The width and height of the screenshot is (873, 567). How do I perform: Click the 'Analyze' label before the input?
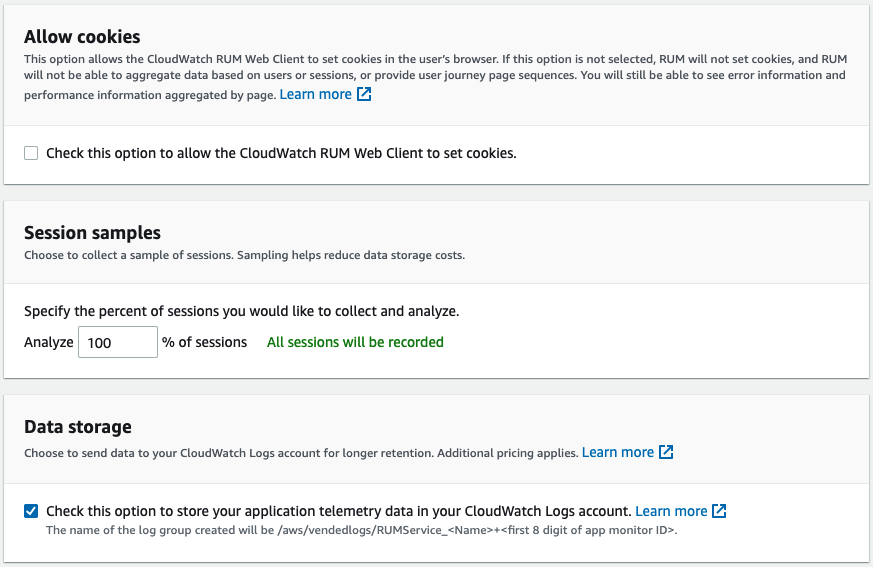click(x=48, y=342)
